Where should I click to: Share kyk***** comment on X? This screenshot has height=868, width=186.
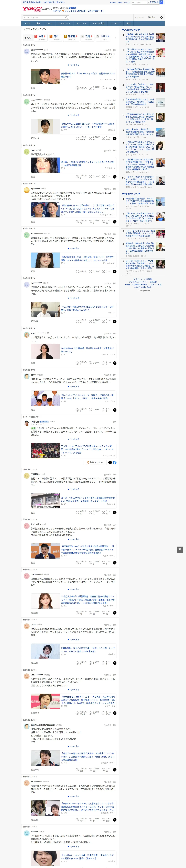115,222
